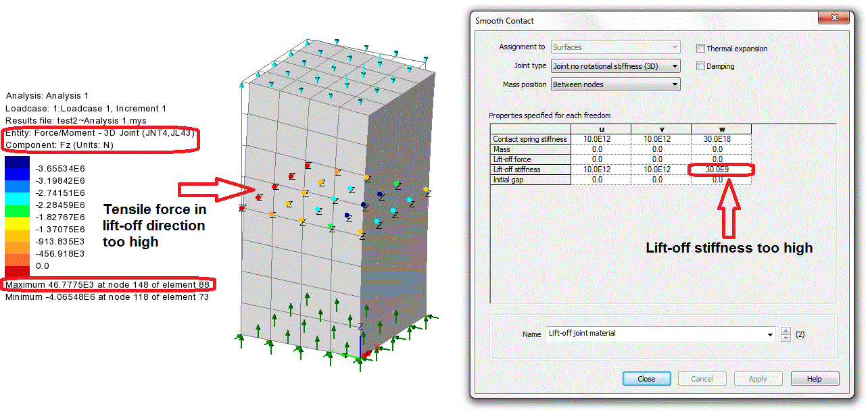Enable the Thermal expansion checkbox

[x=701, y=49]
